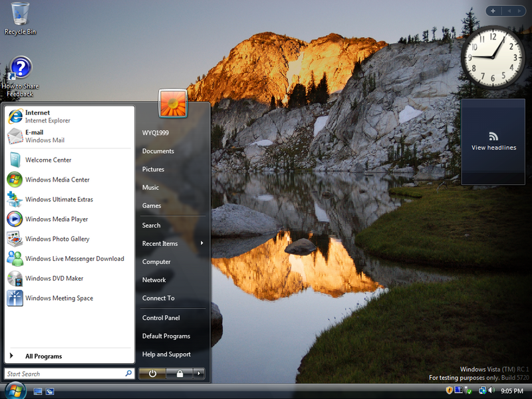Expand the Recent Items submenu

coord(172,243)
